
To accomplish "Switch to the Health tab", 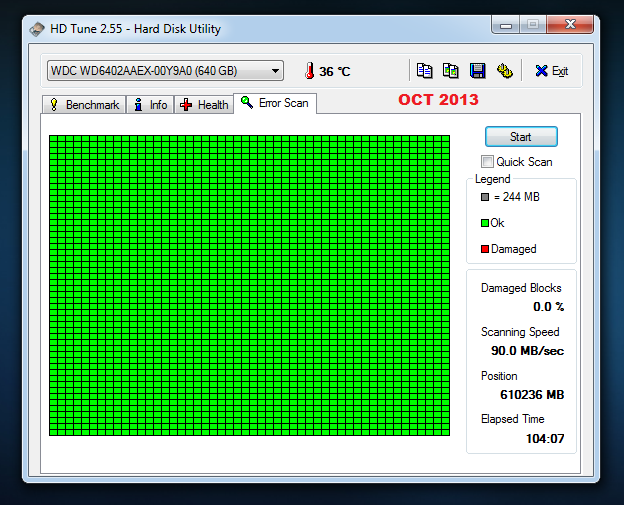I will click(x=204, y=105).
